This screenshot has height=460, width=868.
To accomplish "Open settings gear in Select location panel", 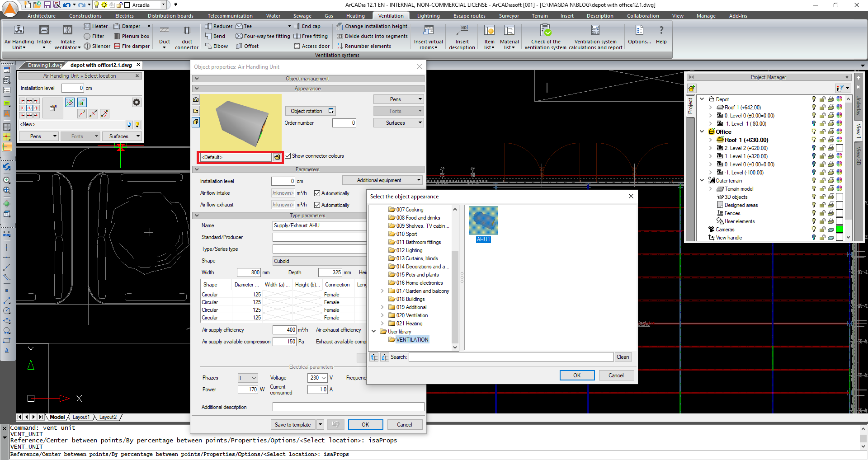I will click(x=137, y=103).
